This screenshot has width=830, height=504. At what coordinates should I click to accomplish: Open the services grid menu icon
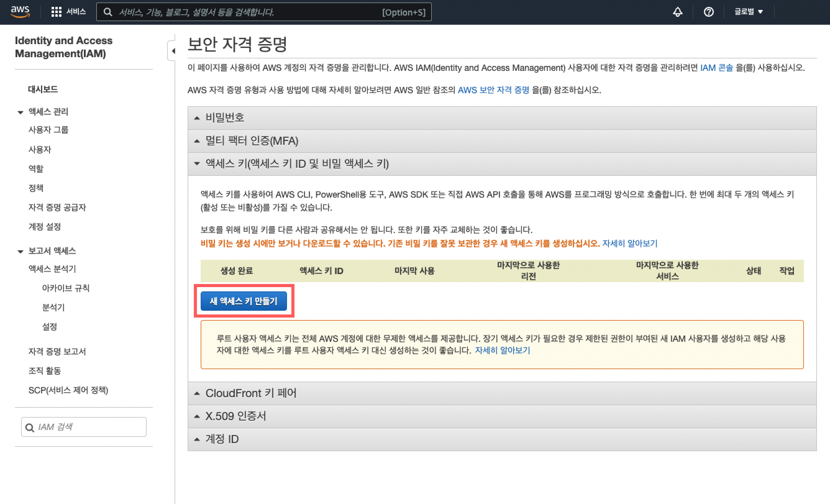pos(56,12)
